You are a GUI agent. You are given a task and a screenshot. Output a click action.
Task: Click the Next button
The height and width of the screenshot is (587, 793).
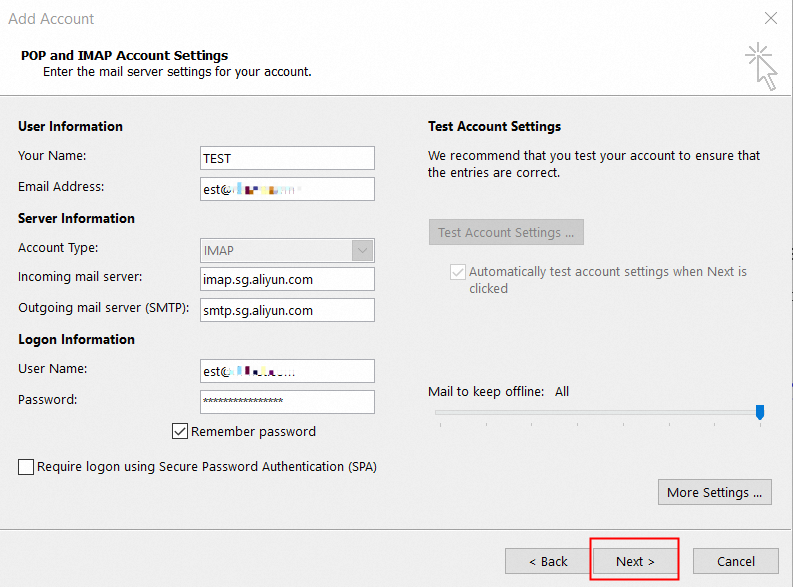(635, 561)
